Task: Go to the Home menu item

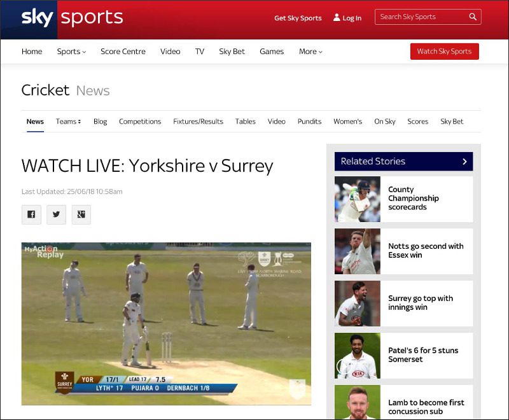Action: coord(32,52)
